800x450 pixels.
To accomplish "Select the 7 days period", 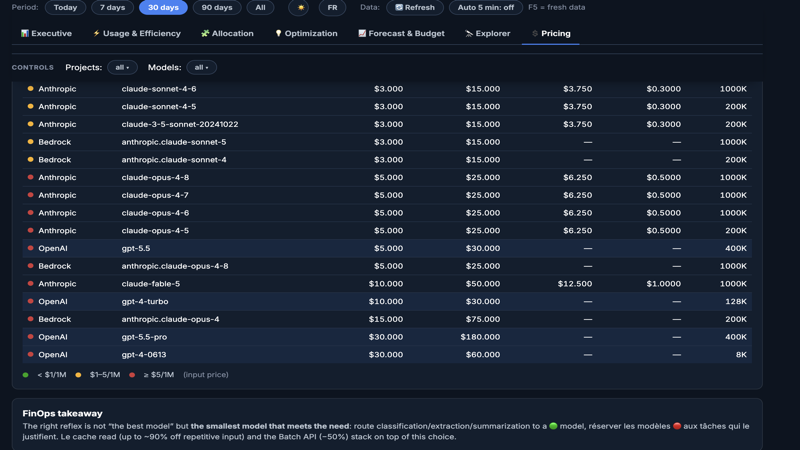I will pos(112,8).
